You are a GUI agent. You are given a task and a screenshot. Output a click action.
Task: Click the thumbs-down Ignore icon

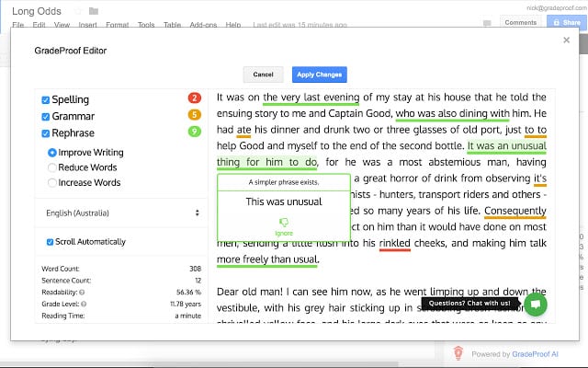point(284,223)
